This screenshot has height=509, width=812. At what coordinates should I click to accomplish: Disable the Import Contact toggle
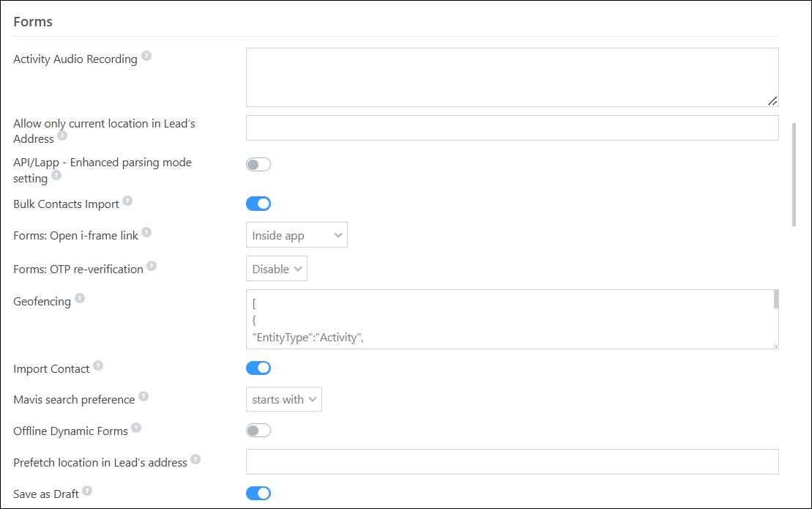(258, 368)
